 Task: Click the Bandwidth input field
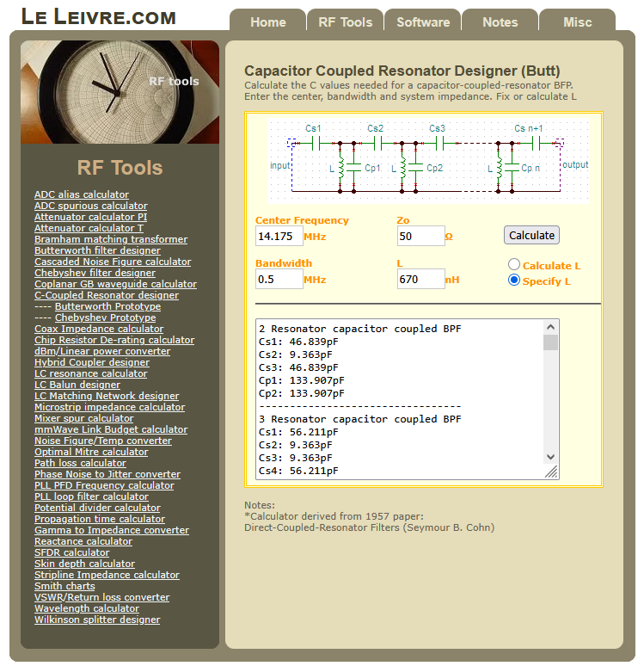tap(279, 279)
